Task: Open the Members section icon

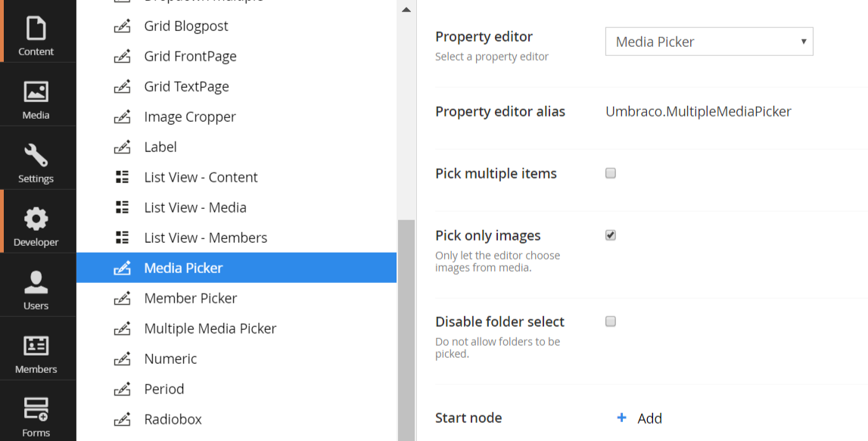Action: coord(36,346)
